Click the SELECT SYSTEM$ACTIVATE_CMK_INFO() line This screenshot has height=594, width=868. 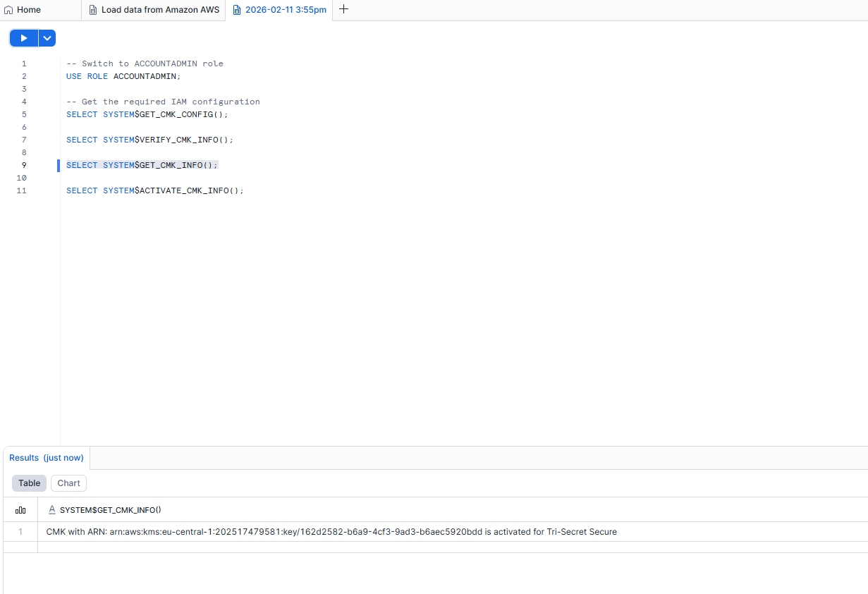point(155,190)
